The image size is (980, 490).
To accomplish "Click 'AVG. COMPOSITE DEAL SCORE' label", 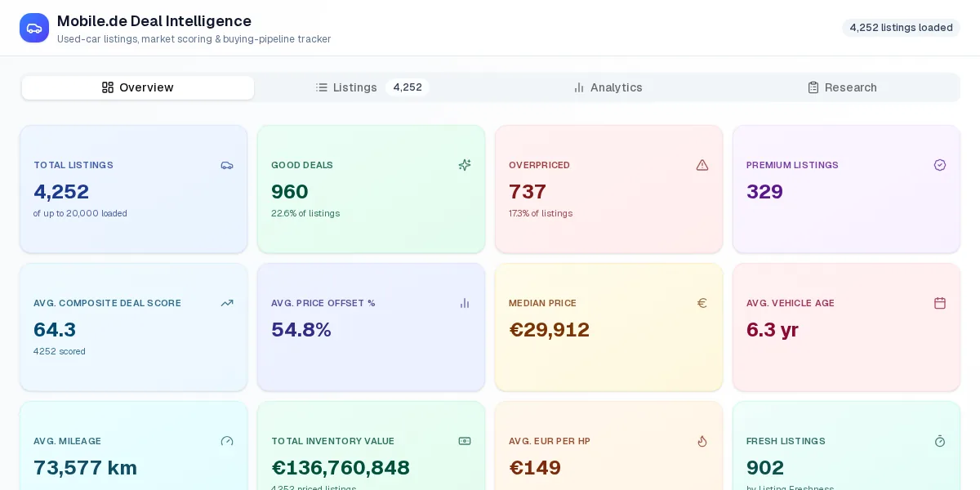I will click(x=107, y=303).
